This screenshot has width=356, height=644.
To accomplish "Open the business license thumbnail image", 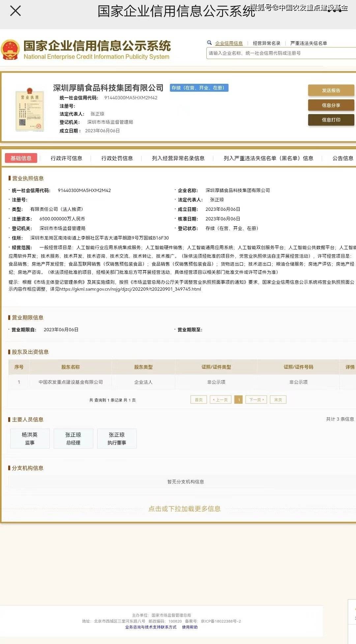I will click(x=30, y=109).
